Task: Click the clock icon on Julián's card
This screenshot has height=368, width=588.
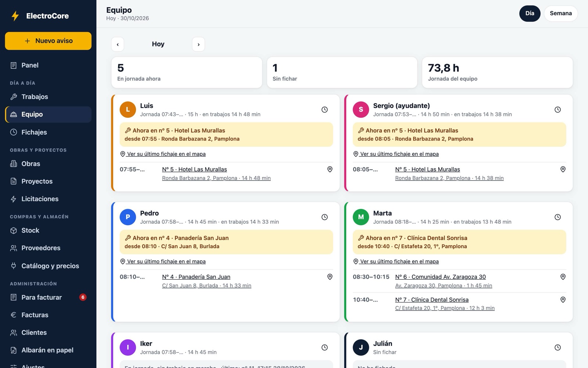Action: [x=557, y=347]
